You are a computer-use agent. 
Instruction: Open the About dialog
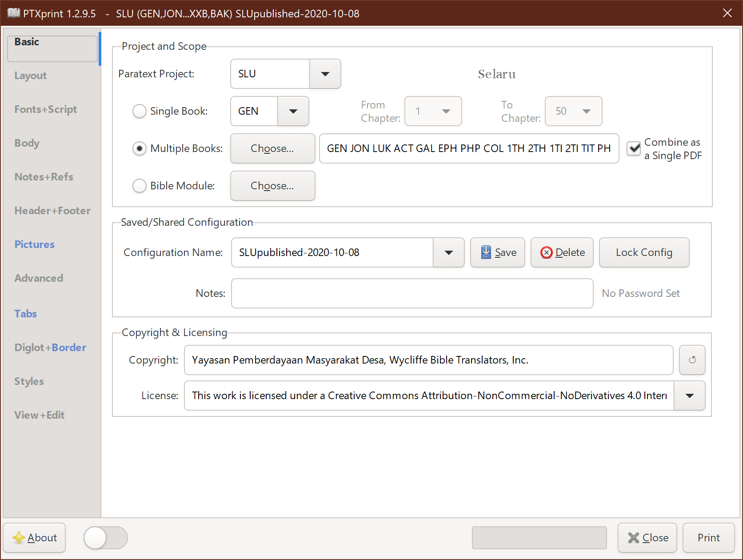(x=34, y=538)
